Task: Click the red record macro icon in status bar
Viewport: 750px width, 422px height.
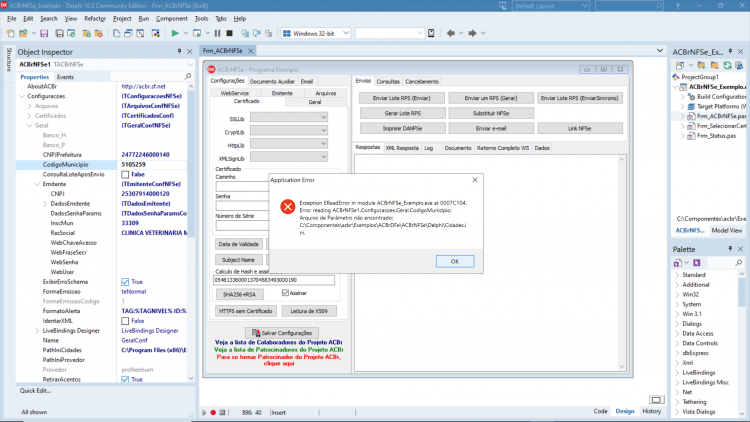Action: point(213,412)
